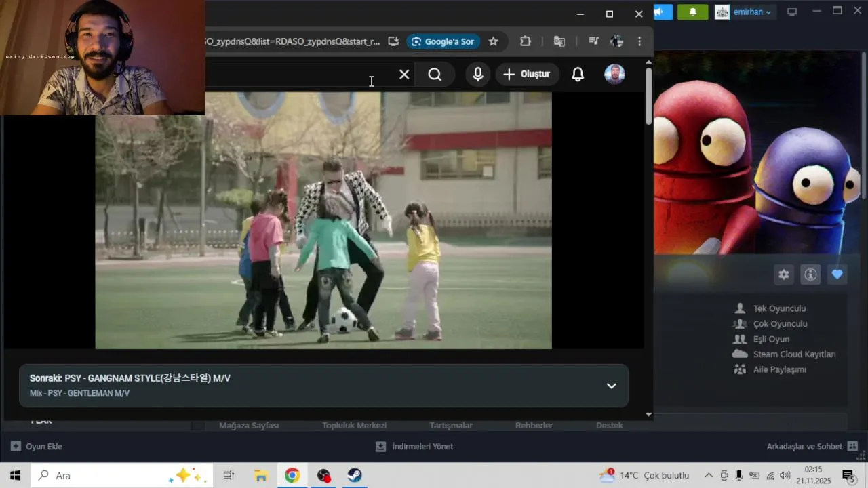This screenshot has height=488, width=868.
Task: Expand the Sonraki playlist panel chevron
Action: (x=611, y=386)
